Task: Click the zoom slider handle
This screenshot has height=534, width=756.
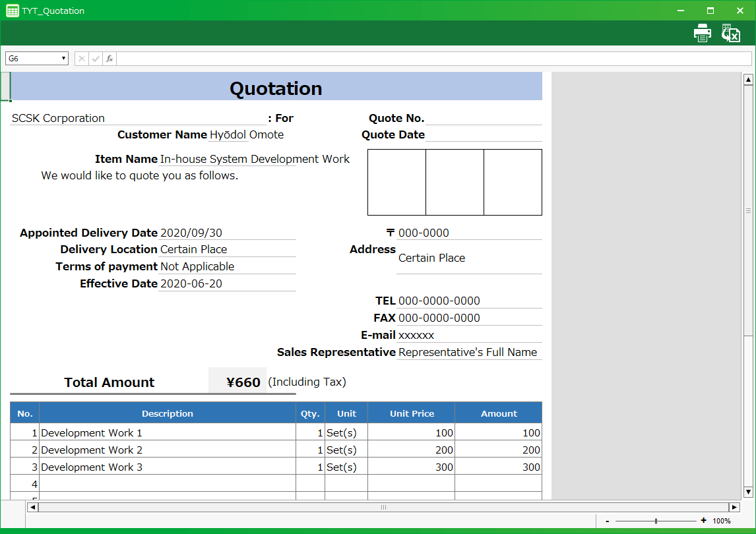Action: [x=656, y=521]
